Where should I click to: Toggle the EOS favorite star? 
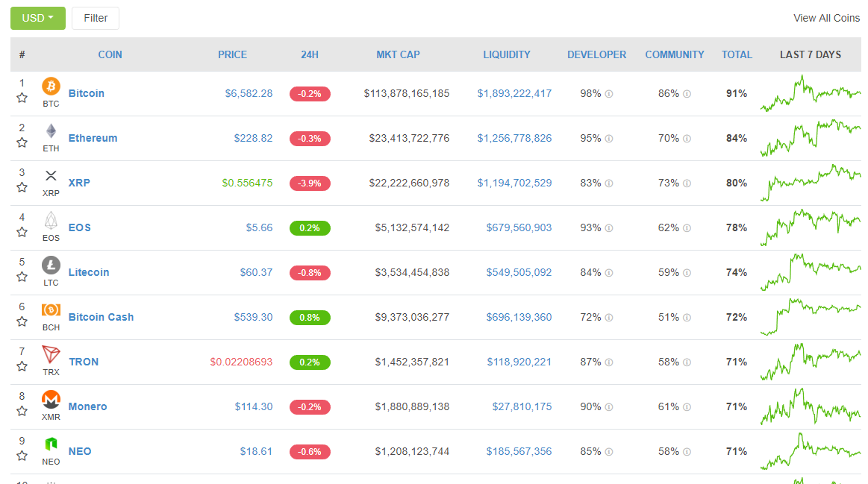[22, 233]
